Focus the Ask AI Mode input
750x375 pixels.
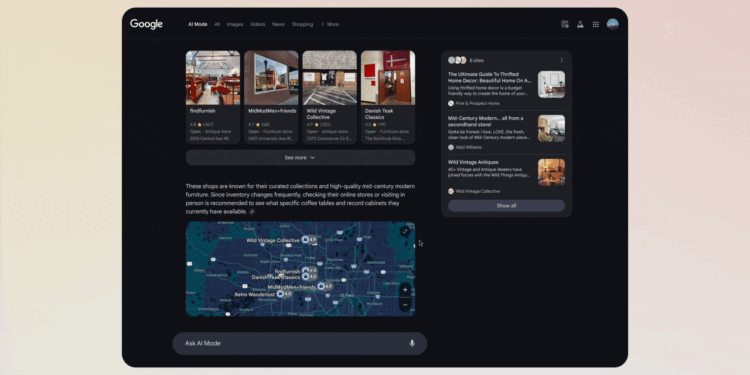[x=299, y=343]
